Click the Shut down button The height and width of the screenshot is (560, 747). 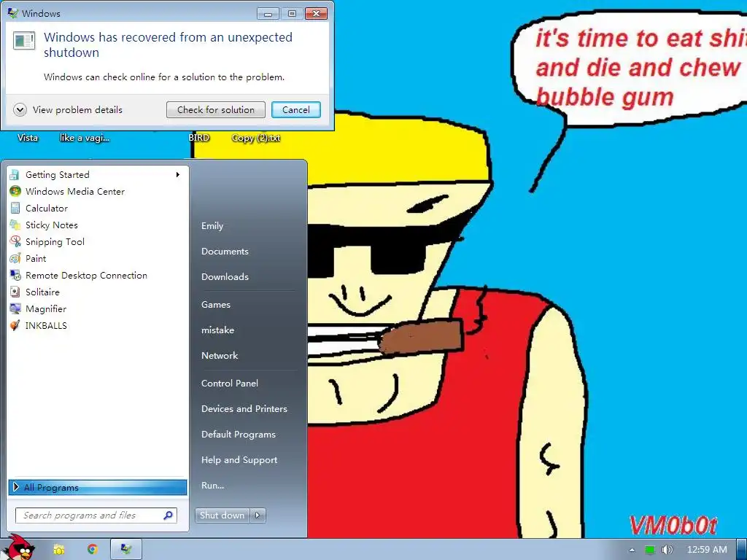click(x=222, y=516)
